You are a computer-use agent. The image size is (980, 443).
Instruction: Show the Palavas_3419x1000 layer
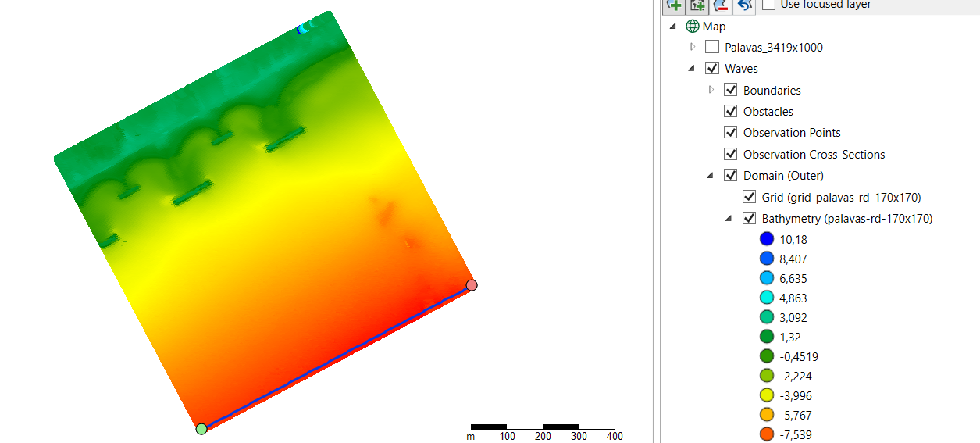coord(712,48)
